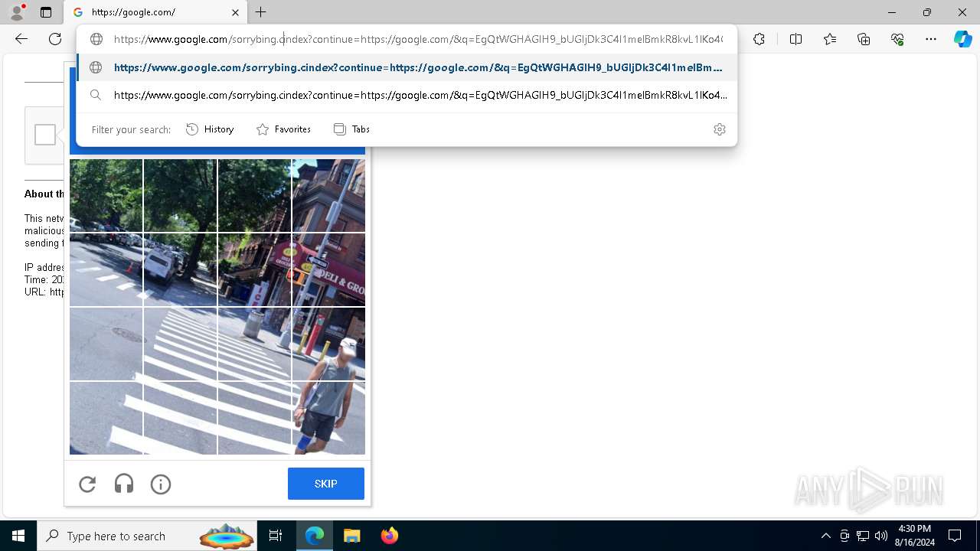Image resolution: width=980 pixels, height=551 pixels.
Task: Select captcha tile with Deli & Grocery sign
Action: coord(328,270)
